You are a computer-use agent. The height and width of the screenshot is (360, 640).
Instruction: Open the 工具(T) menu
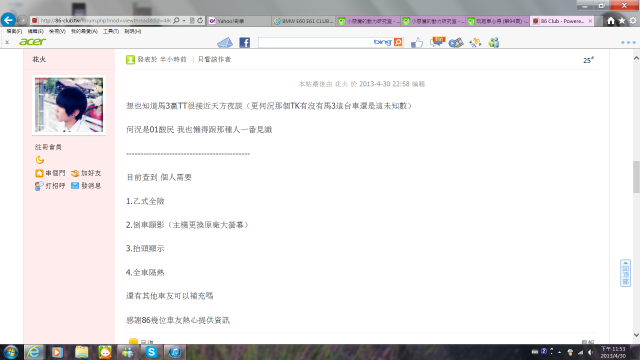(x=111, y=31)
